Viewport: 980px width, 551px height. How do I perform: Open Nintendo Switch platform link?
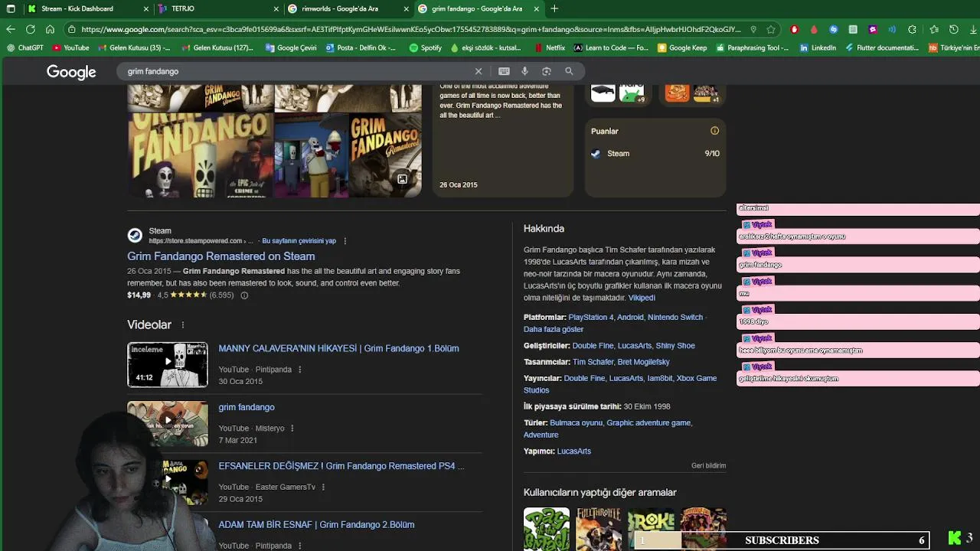[675, 317]
